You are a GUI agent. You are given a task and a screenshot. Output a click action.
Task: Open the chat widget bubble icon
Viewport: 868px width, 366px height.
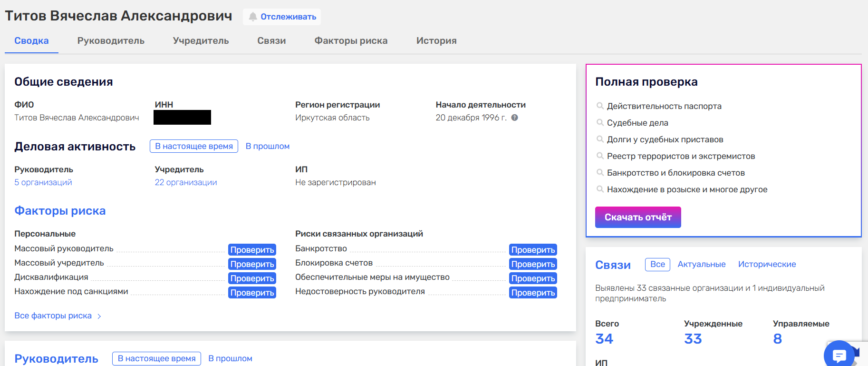839,355
